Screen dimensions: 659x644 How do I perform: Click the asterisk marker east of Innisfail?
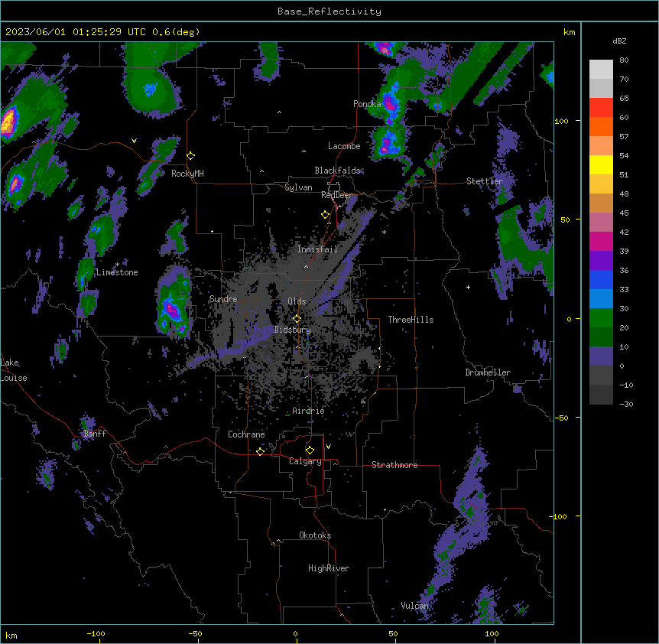pyautogui.click(x=384, y=233)
